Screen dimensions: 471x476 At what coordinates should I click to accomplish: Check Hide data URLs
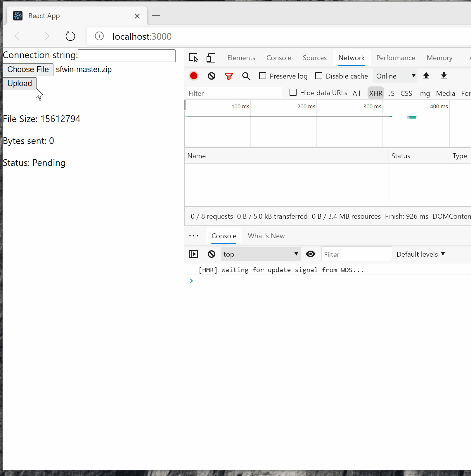click(293, 92)
